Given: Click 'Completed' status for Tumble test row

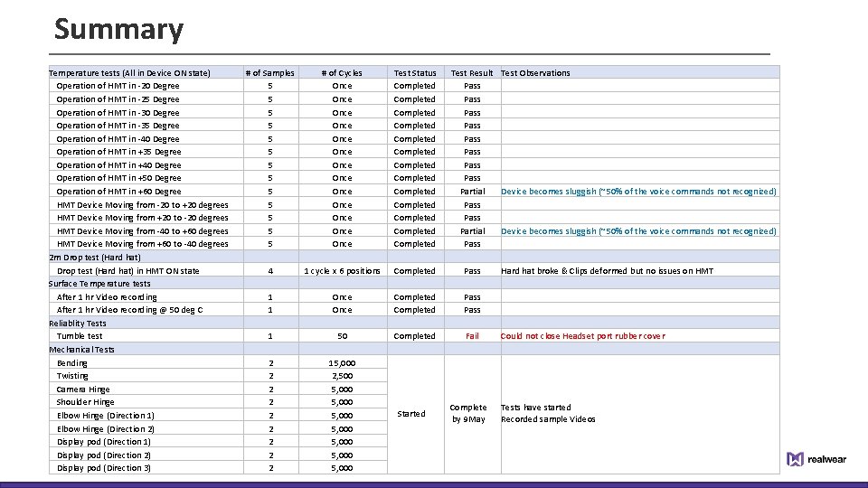Looking at the screenshot, I should coord(415,336).
